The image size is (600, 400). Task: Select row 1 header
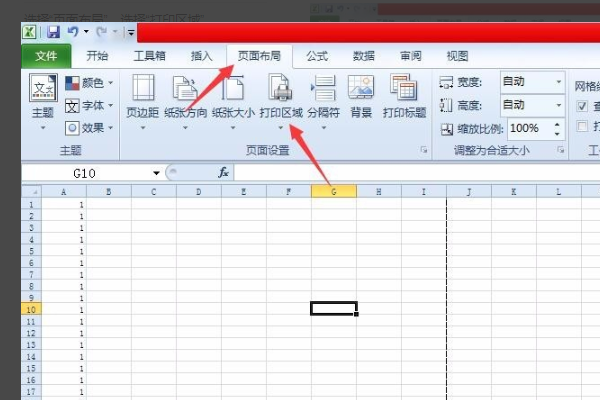tap(31, 205)
